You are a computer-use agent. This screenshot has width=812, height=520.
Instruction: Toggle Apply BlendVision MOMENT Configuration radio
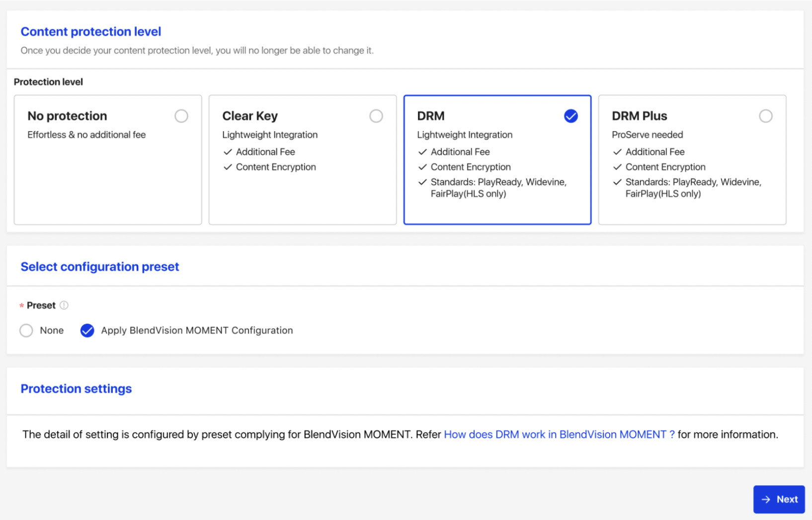pyautogui.click(x=87, y=331)
